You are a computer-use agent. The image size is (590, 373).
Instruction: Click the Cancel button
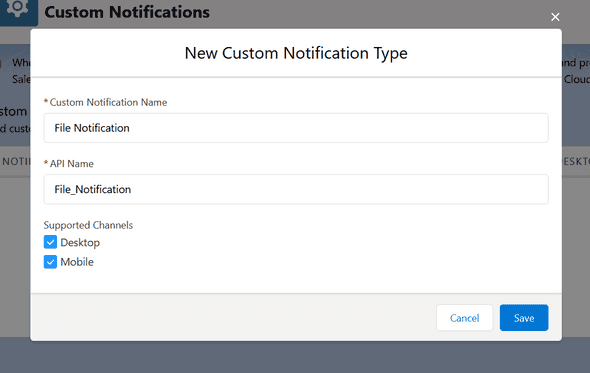pyautogui.click(x=464, y=318)
